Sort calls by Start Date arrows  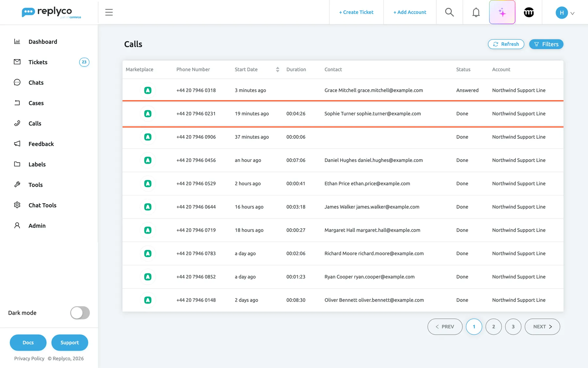[277, 69]
